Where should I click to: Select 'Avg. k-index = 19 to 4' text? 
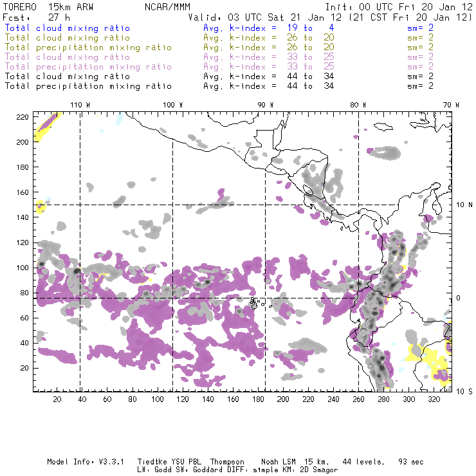pos(269,28)
